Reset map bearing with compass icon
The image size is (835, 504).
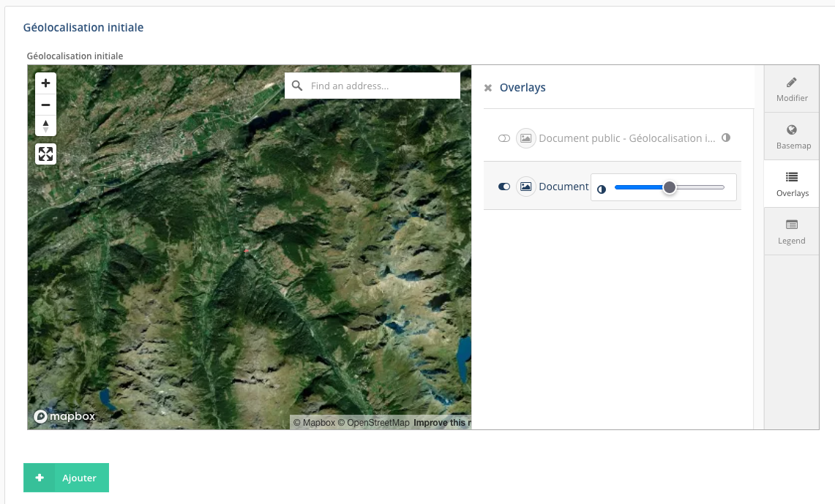45,126
